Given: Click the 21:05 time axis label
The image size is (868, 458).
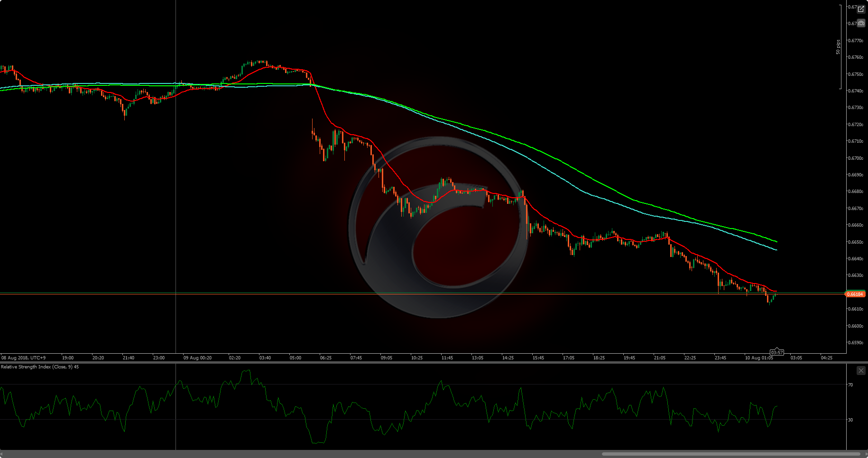Looking at the screenshot, I should coord(660,358).
